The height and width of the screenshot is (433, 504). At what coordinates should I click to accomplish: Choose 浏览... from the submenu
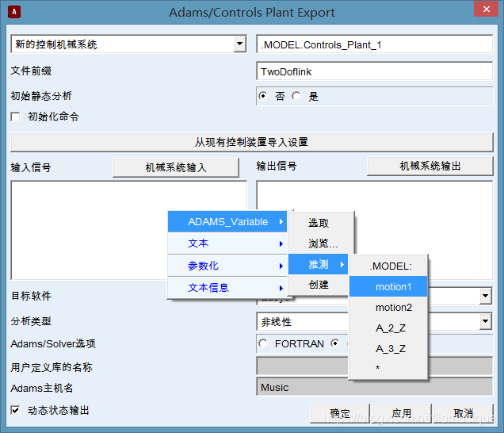pyautogui.click(x=323, y=243)
